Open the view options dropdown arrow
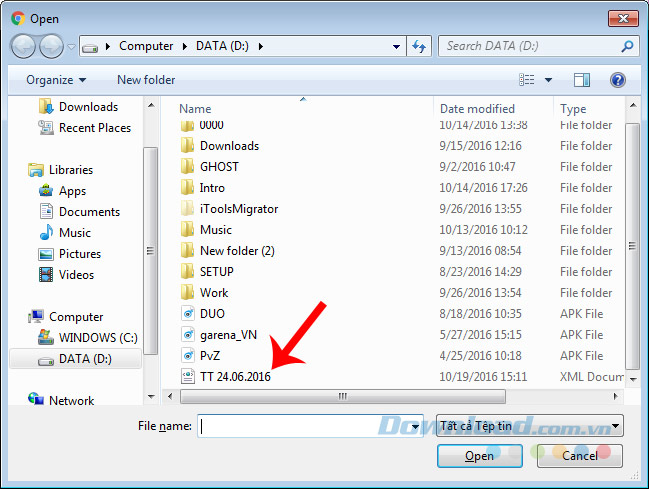Screen dimensions: 649x489 [548, 80]
